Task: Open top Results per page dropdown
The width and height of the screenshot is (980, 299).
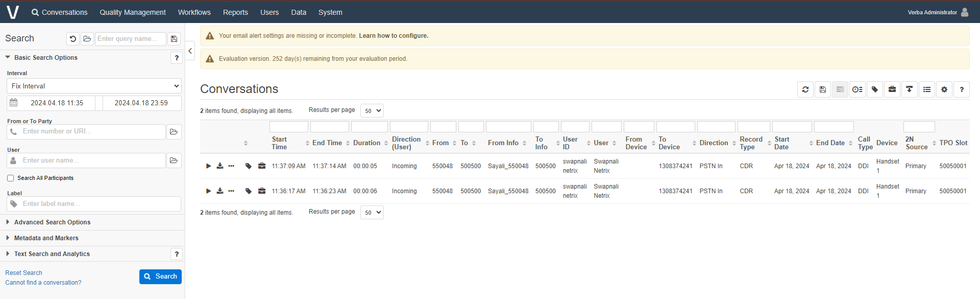Action: (x=372, y=111)
